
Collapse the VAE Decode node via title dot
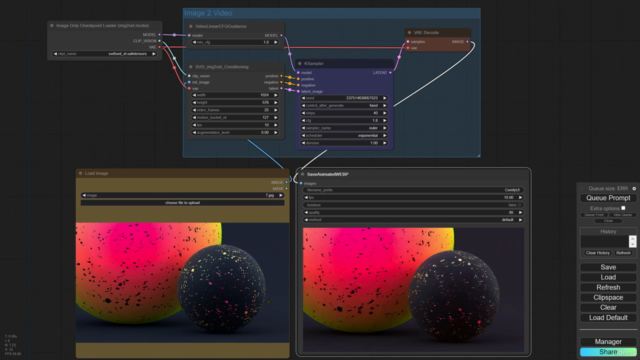coord(409,32)
